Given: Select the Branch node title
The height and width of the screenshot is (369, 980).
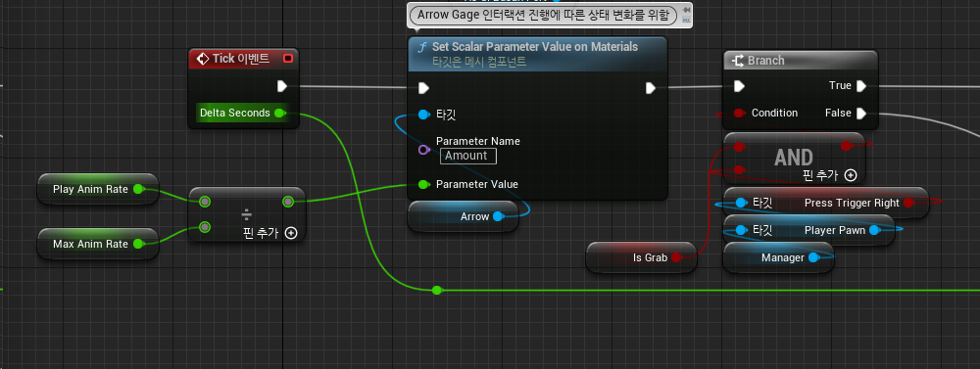Looking at the screenshot, I should tap(765, 61).
